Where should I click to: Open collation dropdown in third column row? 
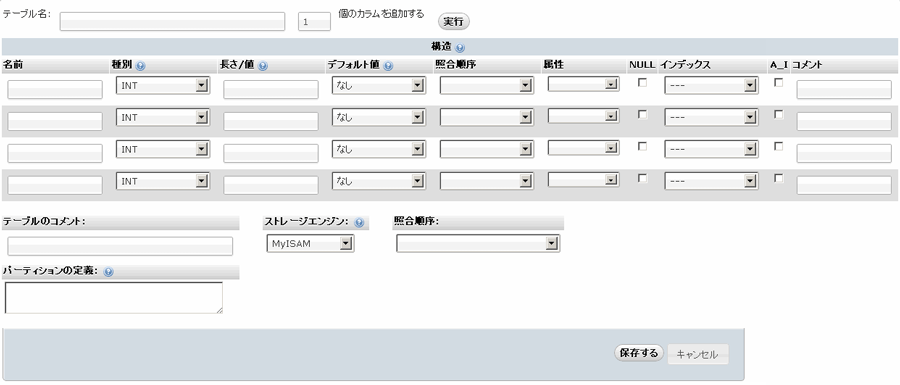tap(487, 149)
